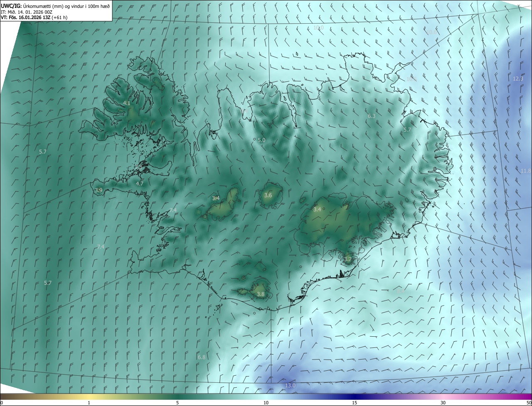532x406 pixels.
Task: Click the 11.8 value label east of Iceland
Action: [x=526, y=171]
